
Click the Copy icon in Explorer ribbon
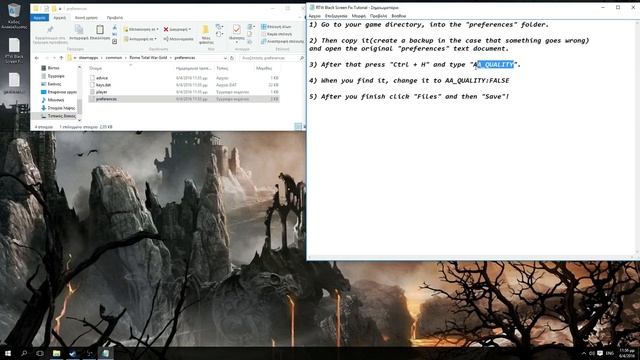[x=79, y=29]
